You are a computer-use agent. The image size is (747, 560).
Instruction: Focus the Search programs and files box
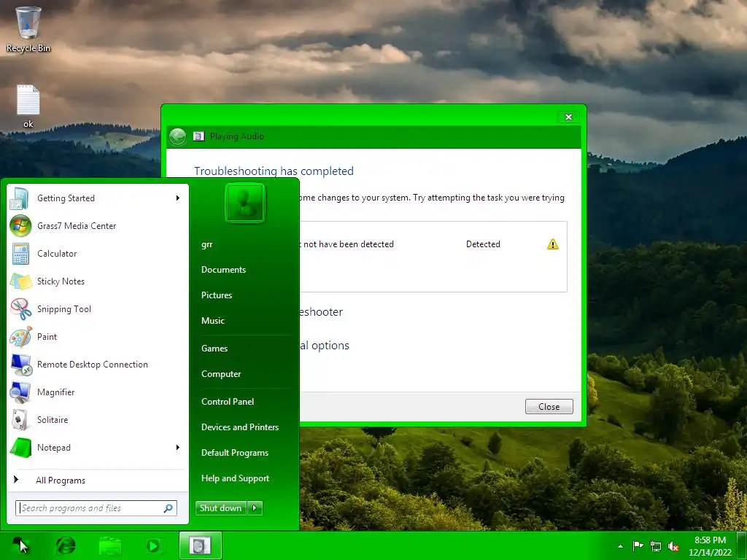click(x=96, y=508)
